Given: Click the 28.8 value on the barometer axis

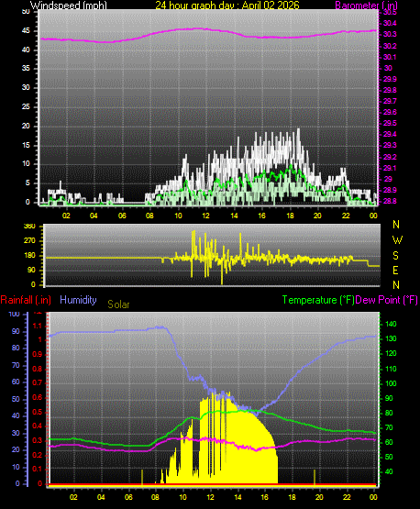Looking at the screenshot, I should 390,201.
